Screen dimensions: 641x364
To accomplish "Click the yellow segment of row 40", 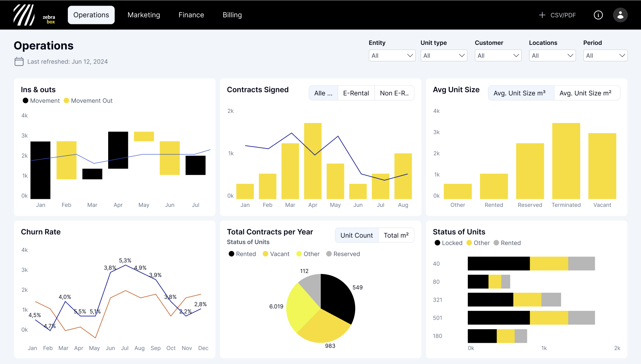I will 549,264.
